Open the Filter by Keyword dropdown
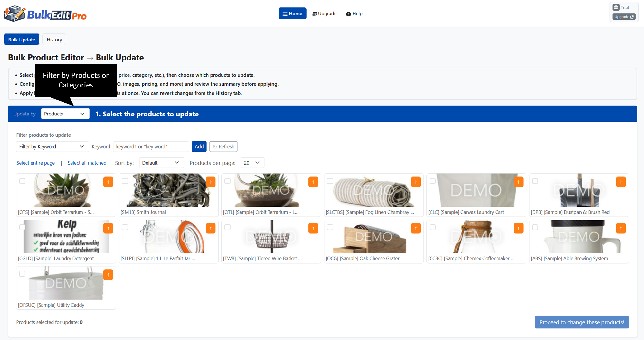The image size is (644, 340). tap(52, 146)
